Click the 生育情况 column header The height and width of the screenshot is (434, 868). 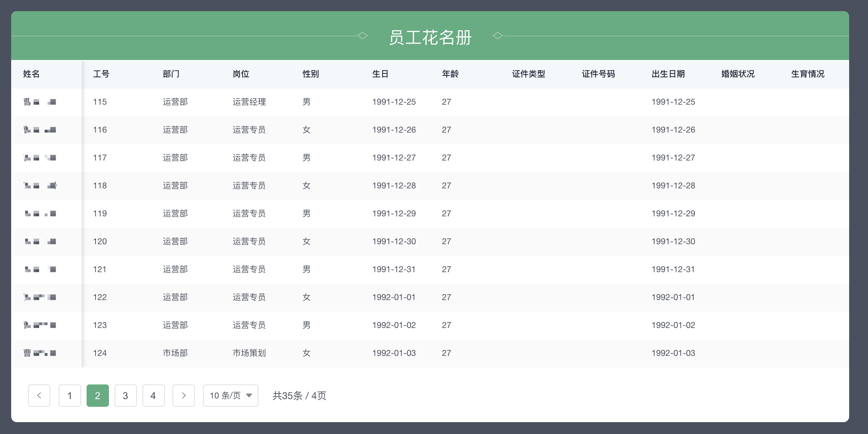pyautogui.click(x=808, y=74)
